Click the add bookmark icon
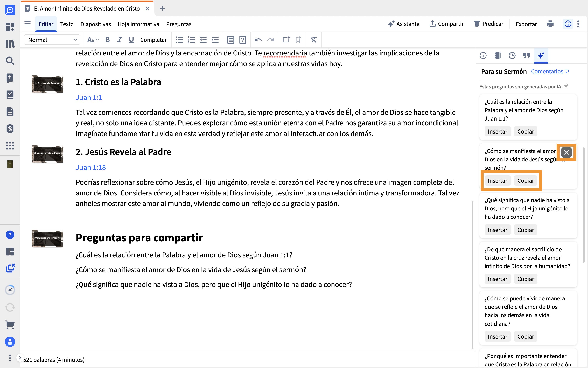Viewport: 588px width, 368px height. (x=298, y=40)
